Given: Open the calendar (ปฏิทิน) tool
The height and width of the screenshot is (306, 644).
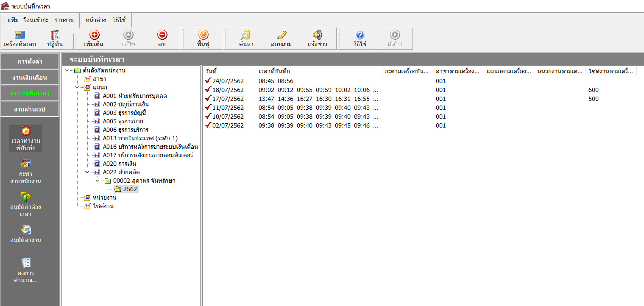Looking at the screenshot, I should 55,39.
